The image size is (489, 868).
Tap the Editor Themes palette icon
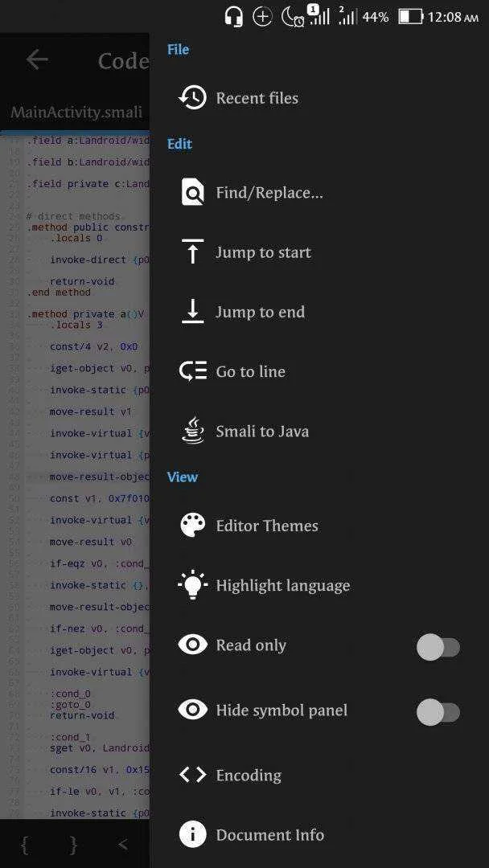click(x=193, y=526)
